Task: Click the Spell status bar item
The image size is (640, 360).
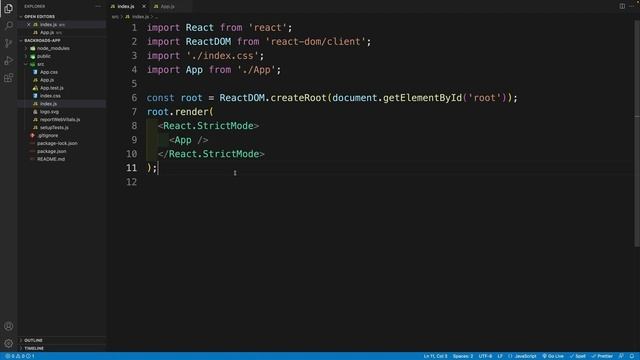Action: point(578,356)
